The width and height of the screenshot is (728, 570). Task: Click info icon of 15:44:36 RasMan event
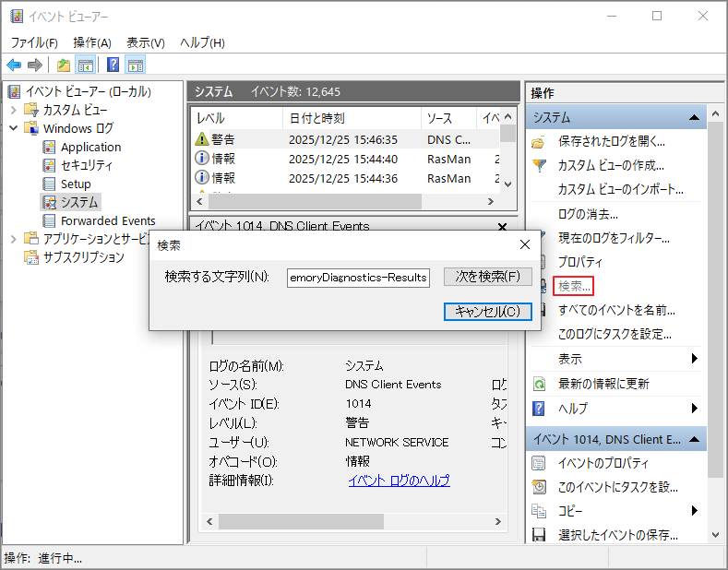[x=201, y=178]
